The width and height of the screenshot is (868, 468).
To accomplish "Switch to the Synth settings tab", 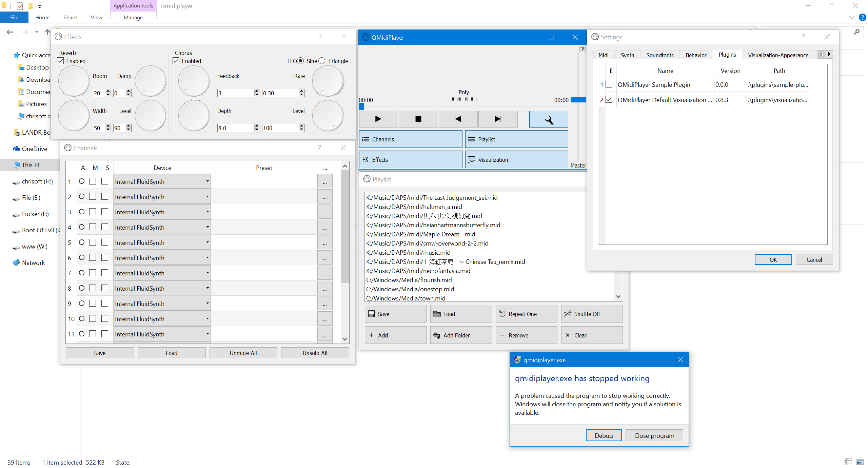I will tap(627, 55).
